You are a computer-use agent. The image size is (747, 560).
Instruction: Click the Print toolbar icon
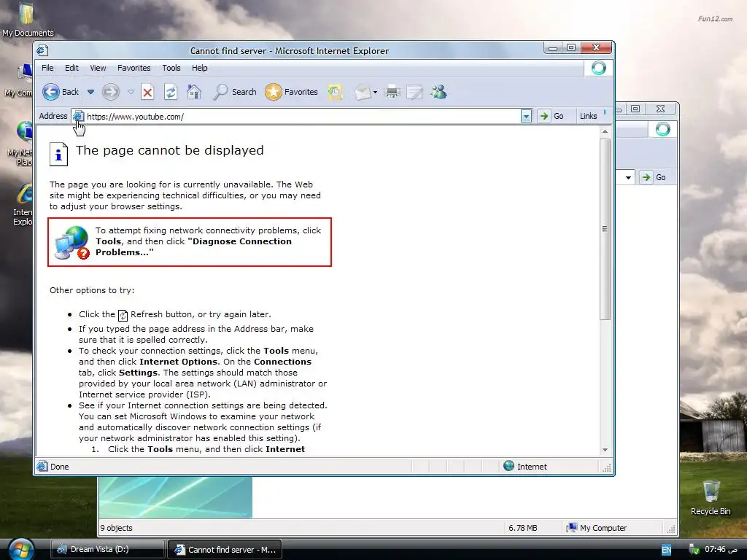pyautogui.click(x=392, y=92)
